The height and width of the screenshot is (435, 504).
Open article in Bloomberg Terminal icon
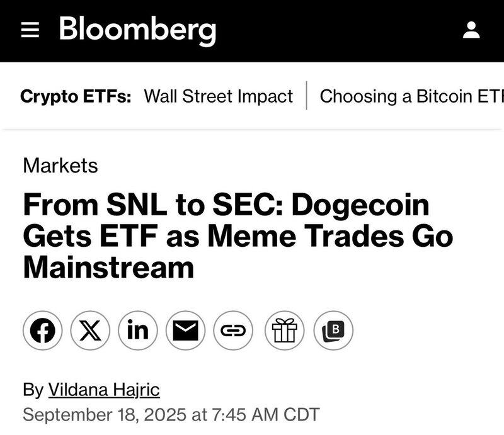[333, 330]
